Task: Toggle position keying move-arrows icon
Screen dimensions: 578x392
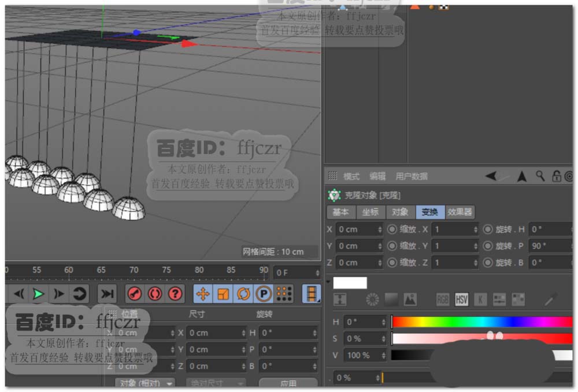Action: [203, 294]
